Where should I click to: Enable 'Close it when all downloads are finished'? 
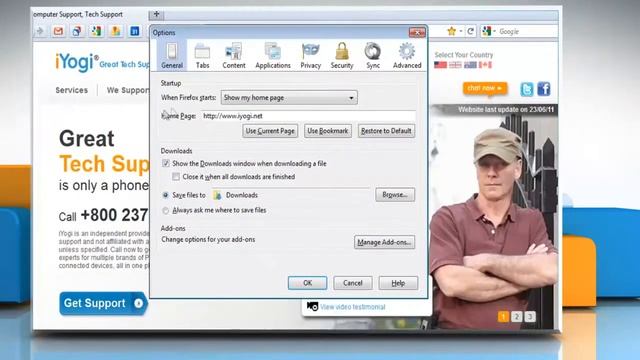coord(176,177)
